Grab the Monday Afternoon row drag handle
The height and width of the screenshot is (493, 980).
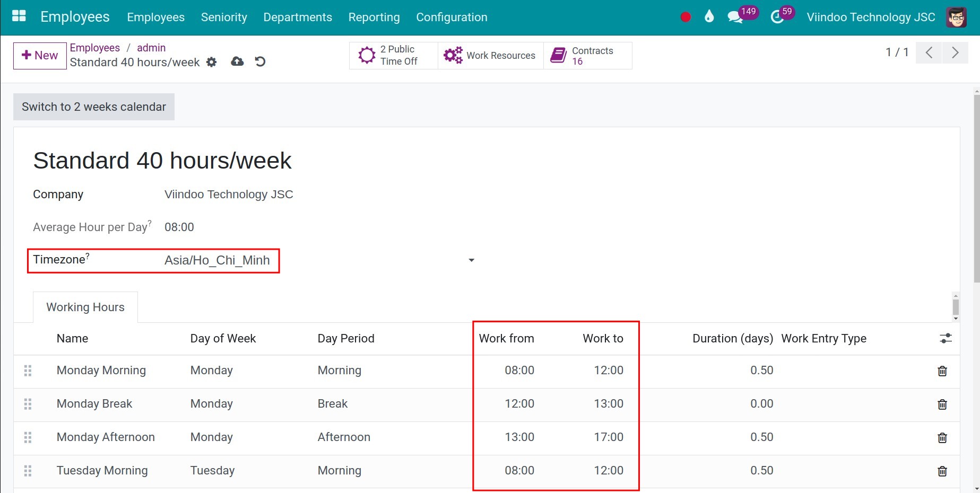point(28,437)
